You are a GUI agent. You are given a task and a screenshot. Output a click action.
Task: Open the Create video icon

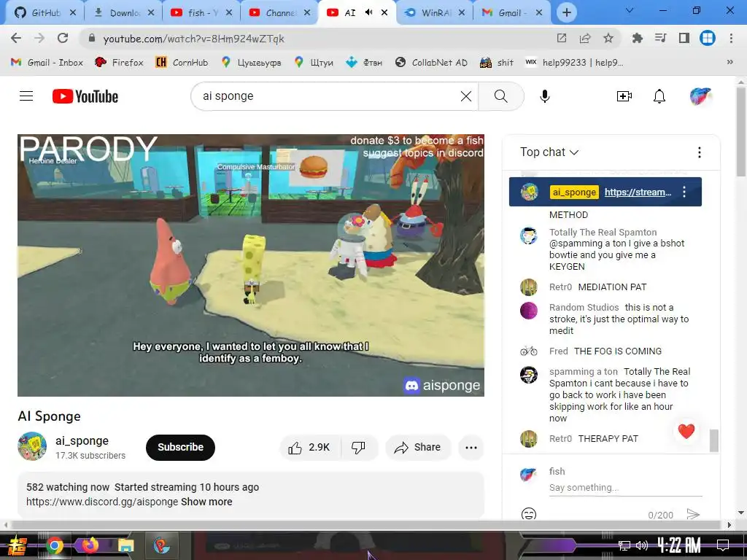(x=624, y=96)
